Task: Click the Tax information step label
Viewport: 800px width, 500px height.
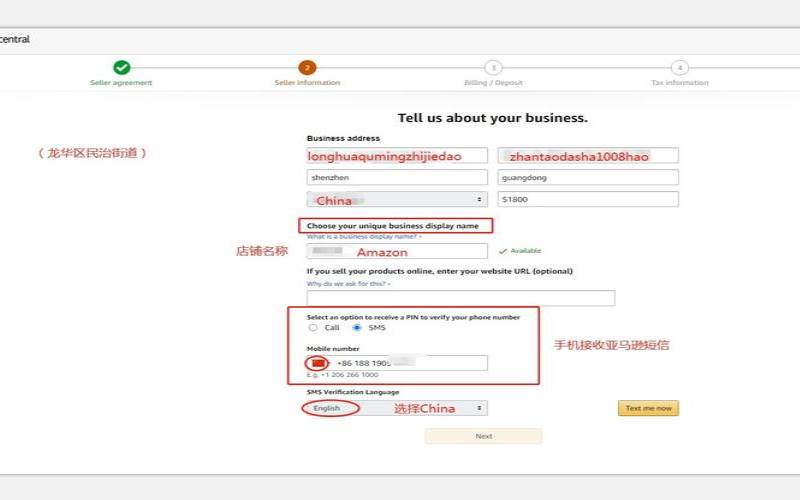Action: [680, 83]
